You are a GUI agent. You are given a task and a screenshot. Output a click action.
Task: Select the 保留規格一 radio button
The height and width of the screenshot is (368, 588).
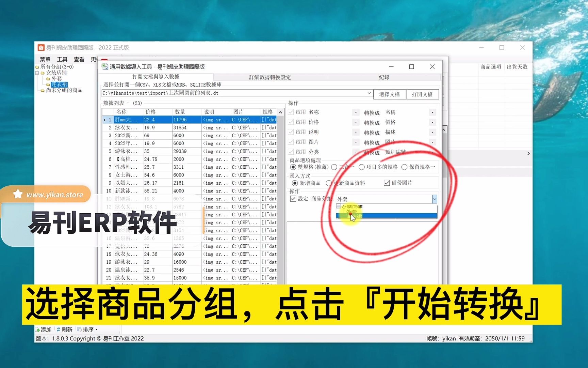pos(404,167)
